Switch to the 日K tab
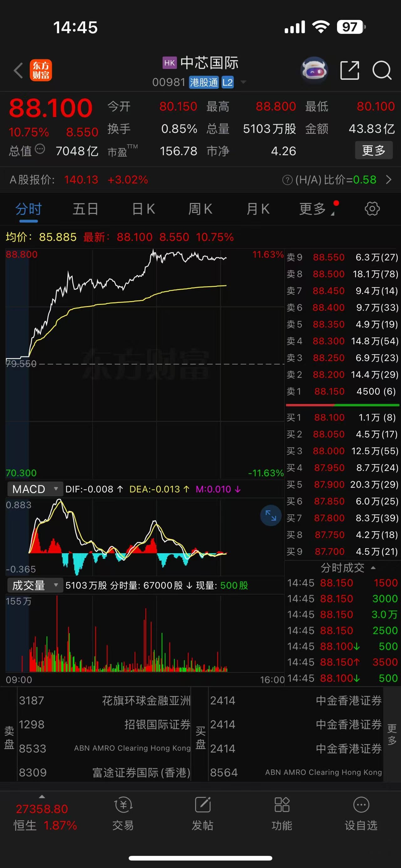The image size is (401, 868). click(x=143, y=209)
